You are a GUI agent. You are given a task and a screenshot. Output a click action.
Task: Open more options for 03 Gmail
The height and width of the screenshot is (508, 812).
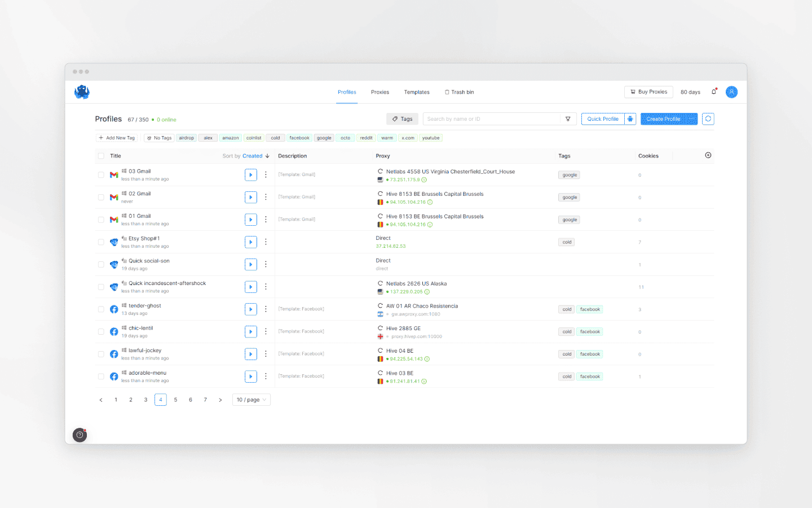click(266, 175)
